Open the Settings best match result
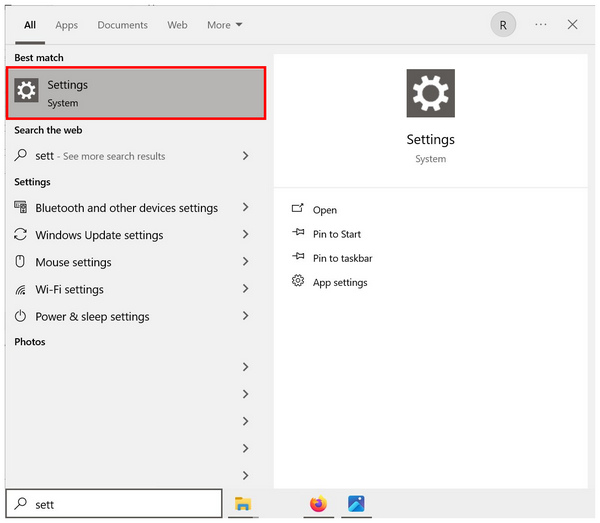This screenshot has height=523, width=600. (x=136, y=93)
